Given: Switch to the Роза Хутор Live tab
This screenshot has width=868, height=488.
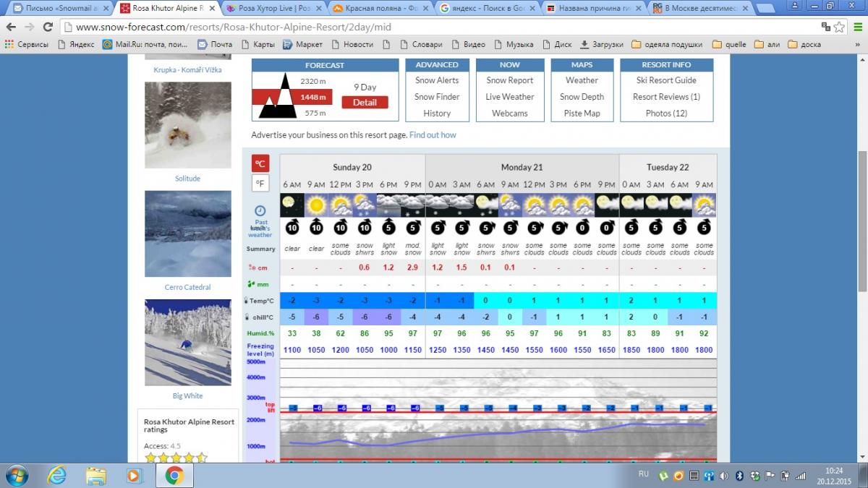Looking at the screenshot, I should coord(273,9).
